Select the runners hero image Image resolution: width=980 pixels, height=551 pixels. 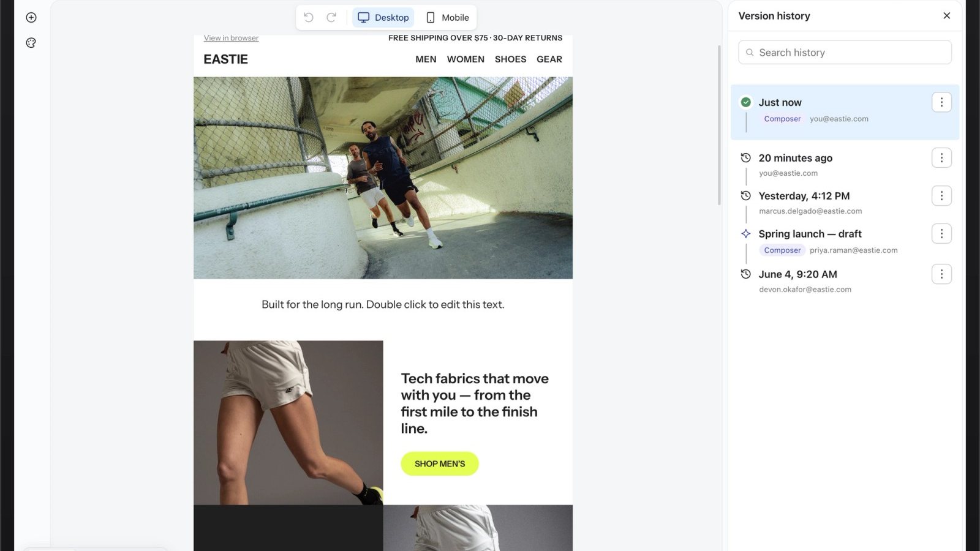tap(383, 178)
